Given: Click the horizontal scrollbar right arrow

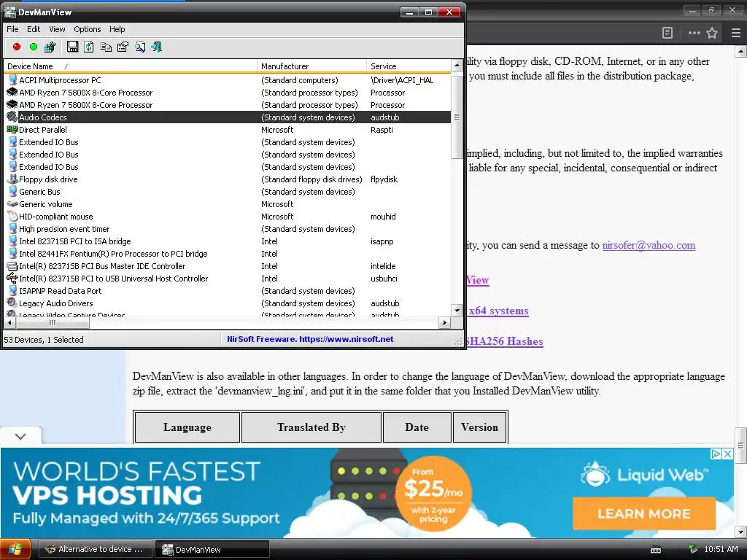Looking at the screenshot, I should click(444, 322).
